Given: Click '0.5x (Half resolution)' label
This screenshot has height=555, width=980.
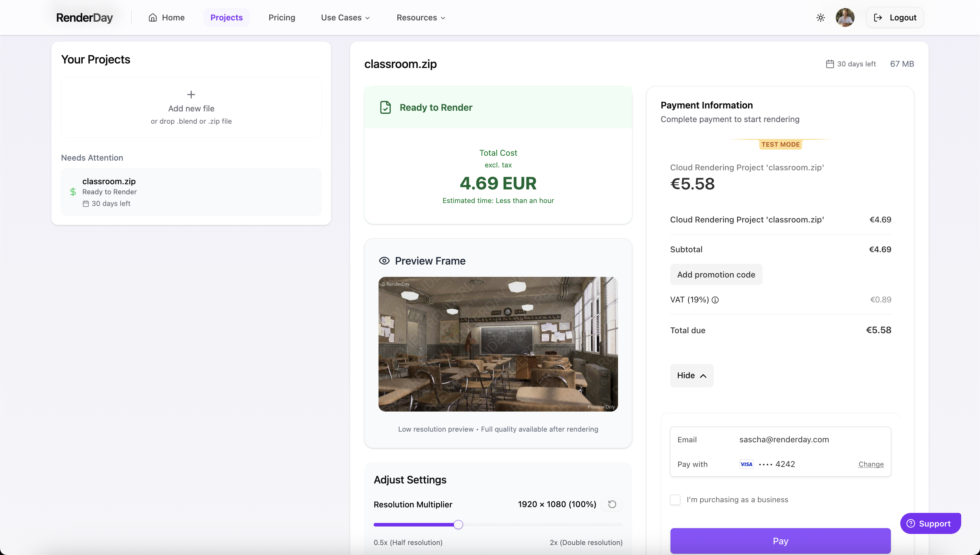Looking at the screenshot, I should [x=408, y=542].
